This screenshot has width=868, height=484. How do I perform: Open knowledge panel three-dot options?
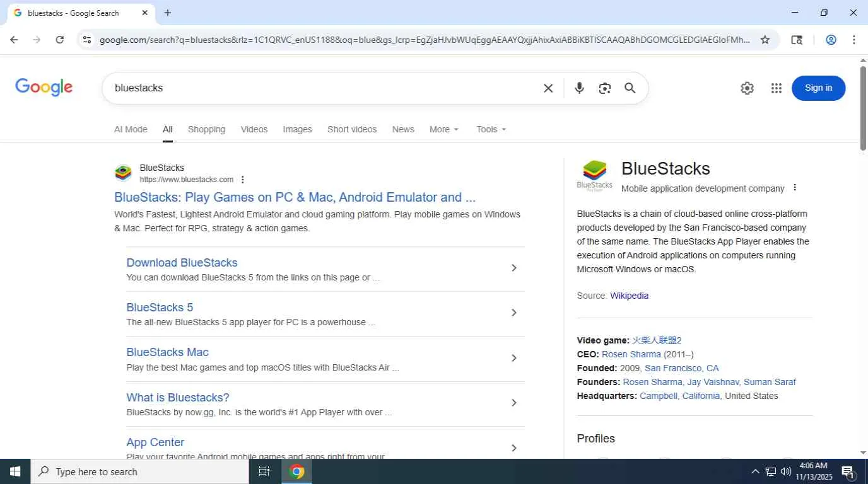point(795,188)
